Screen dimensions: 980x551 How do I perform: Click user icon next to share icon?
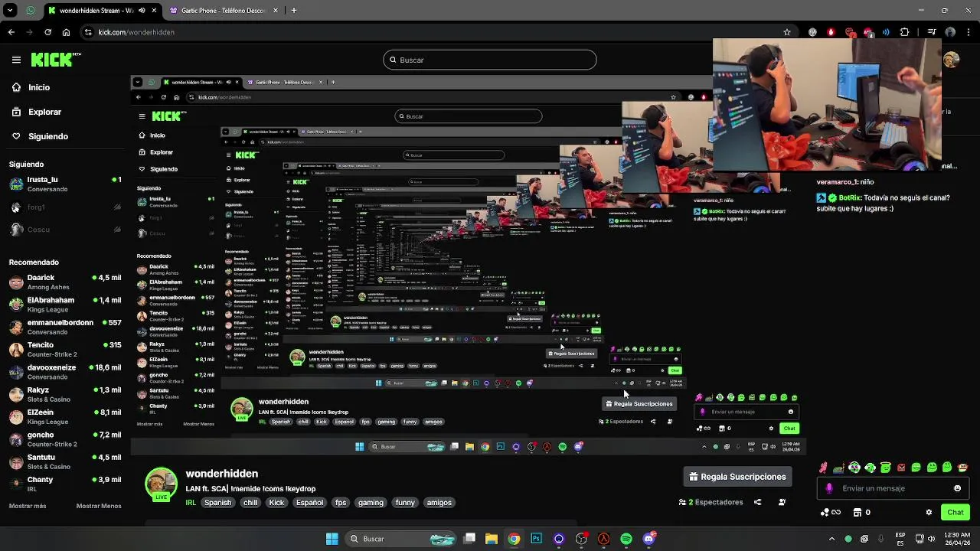tap(782, 502)
